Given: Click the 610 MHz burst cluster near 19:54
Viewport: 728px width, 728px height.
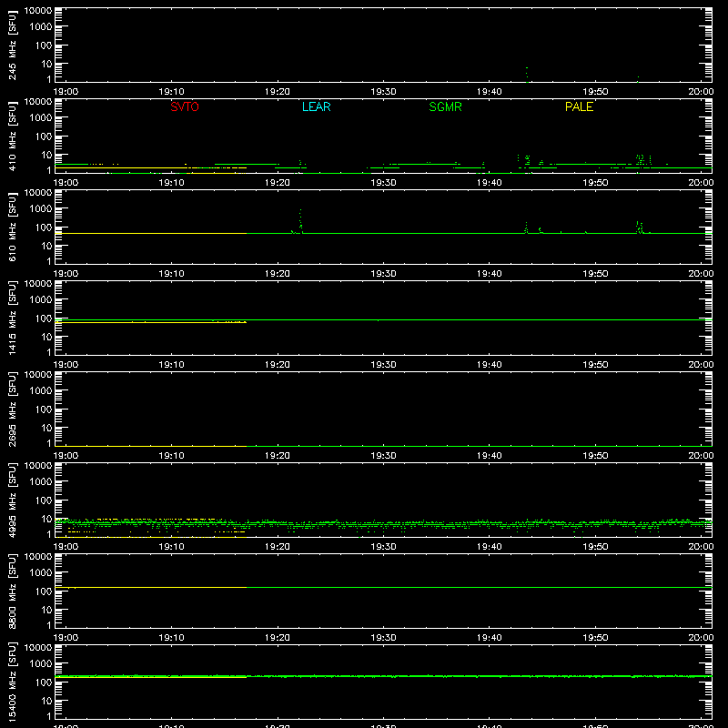Looking at the screenshot, I should click(640, 227).
